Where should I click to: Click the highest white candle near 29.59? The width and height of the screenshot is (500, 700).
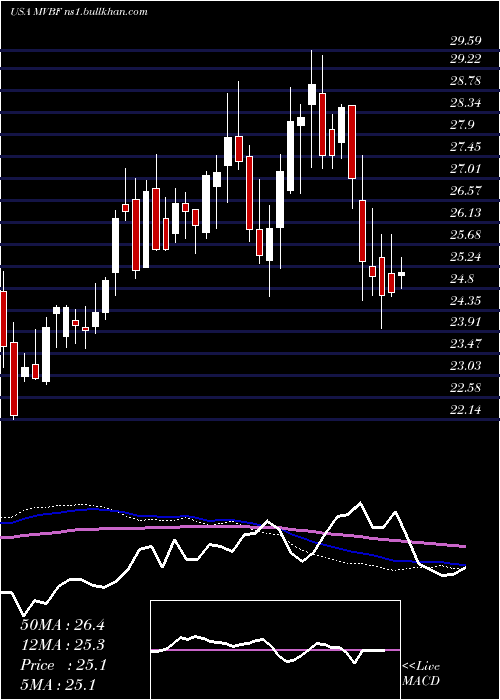312,94
